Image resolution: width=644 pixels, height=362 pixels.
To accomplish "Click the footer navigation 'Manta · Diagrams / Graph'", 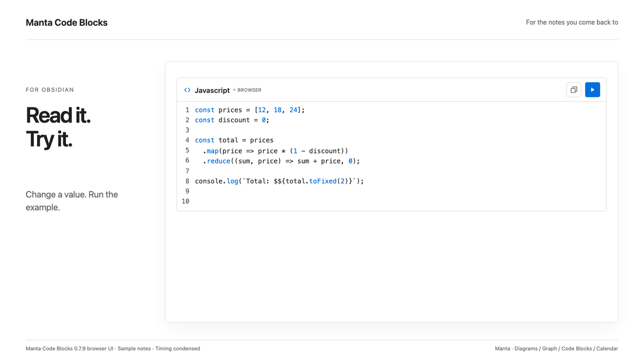I will [x=526, y=349].
